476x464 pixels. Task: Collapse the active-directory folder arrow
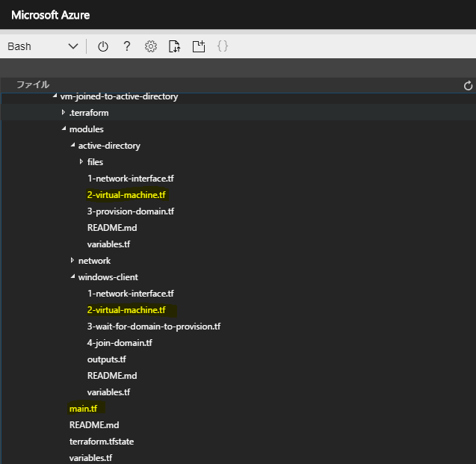click(x=73, y=145)
